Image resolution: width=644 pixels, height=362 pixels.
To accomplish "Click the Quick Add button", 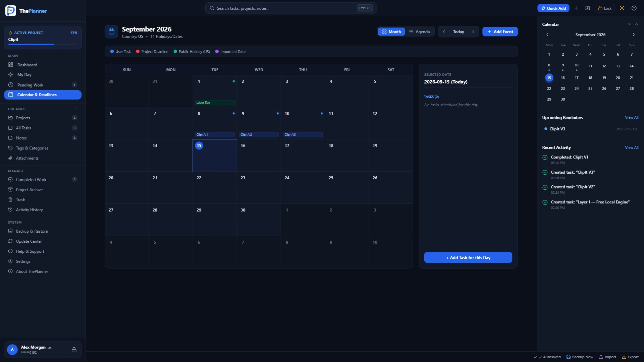I will (x=553, y=8).
